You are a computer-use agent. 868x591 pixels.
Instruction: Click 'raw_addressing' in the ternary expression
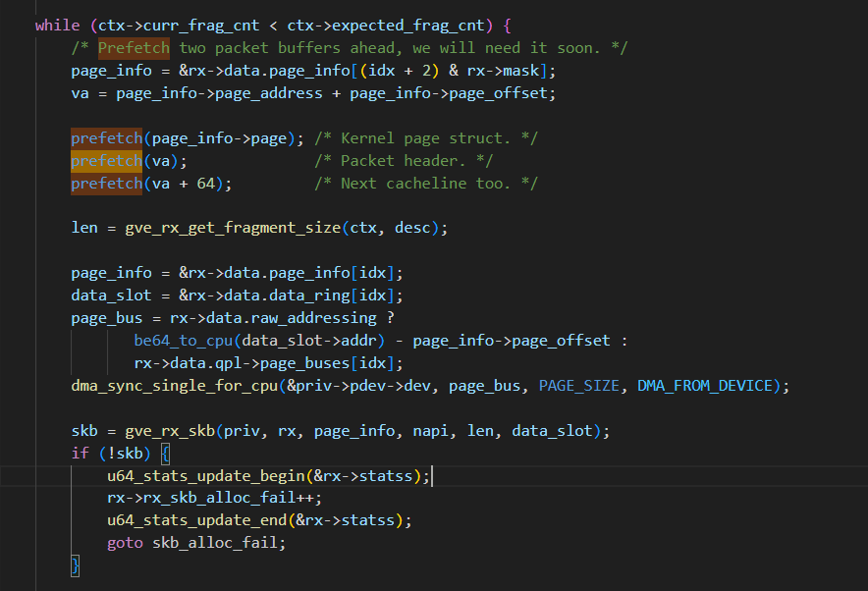point(314,318)
